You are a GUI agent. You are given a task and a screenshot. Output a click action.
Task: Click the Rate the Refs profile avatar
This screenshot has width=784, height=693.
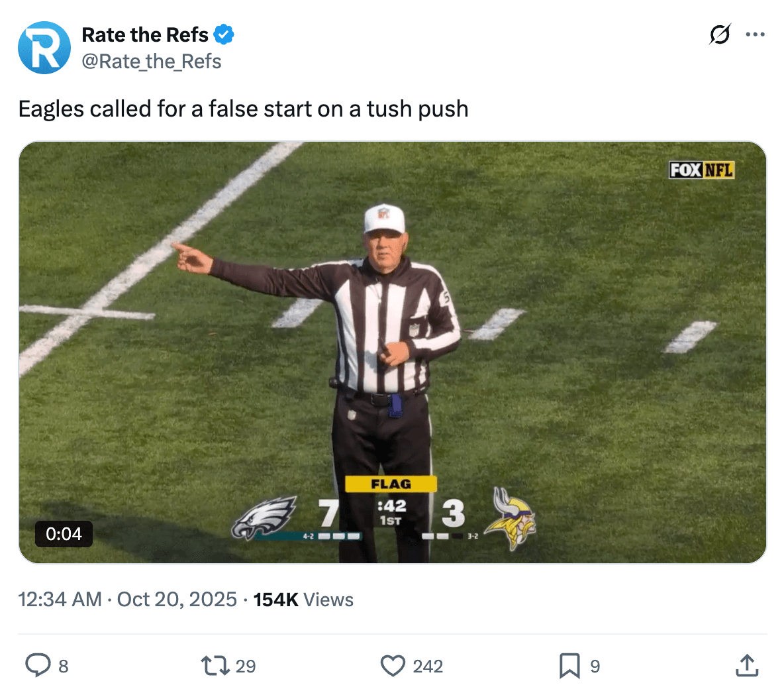[x=44, y=48]
